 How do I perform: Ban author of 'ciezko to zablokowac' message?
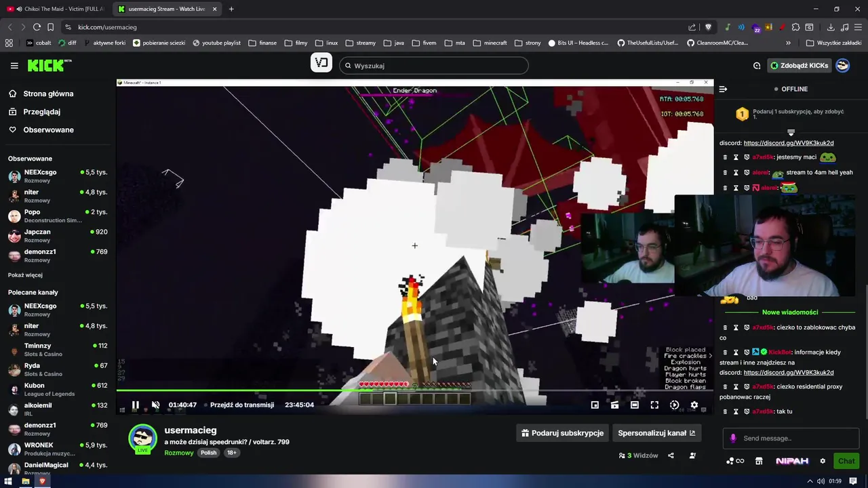[747, 327]
